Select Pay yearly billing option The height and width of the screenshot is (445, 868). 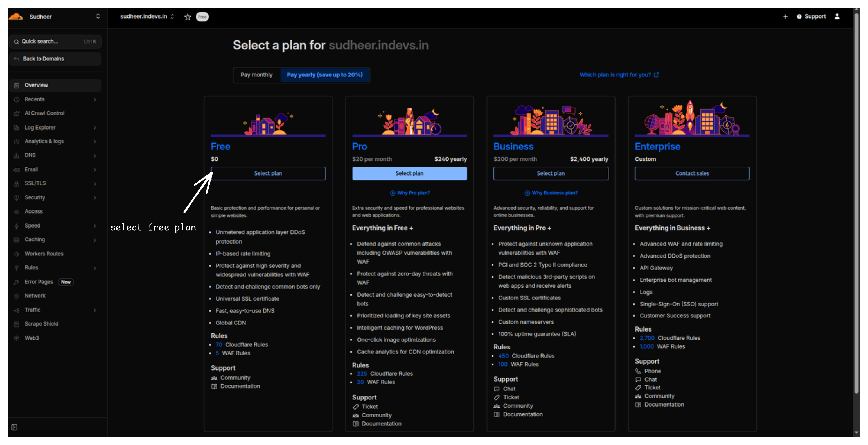[324, 75]
